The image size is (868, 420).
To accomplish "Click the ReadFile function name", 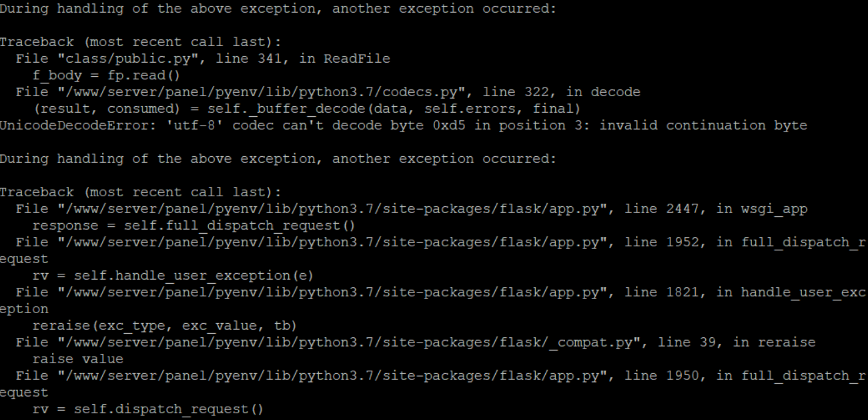I will [x=357, y=59].
